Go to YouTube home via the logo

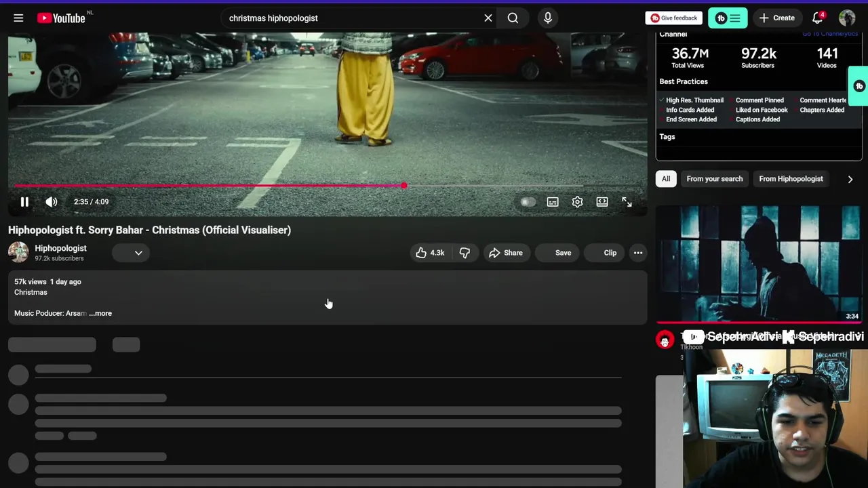click(x=61, y=18)
